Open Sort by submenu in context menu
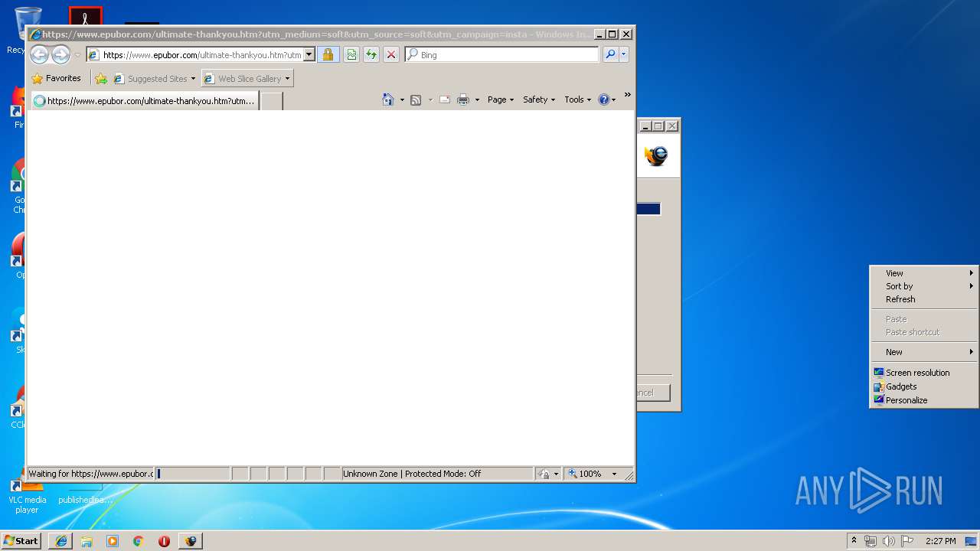This screenshot has width=980, height=551. coord(924,286)
